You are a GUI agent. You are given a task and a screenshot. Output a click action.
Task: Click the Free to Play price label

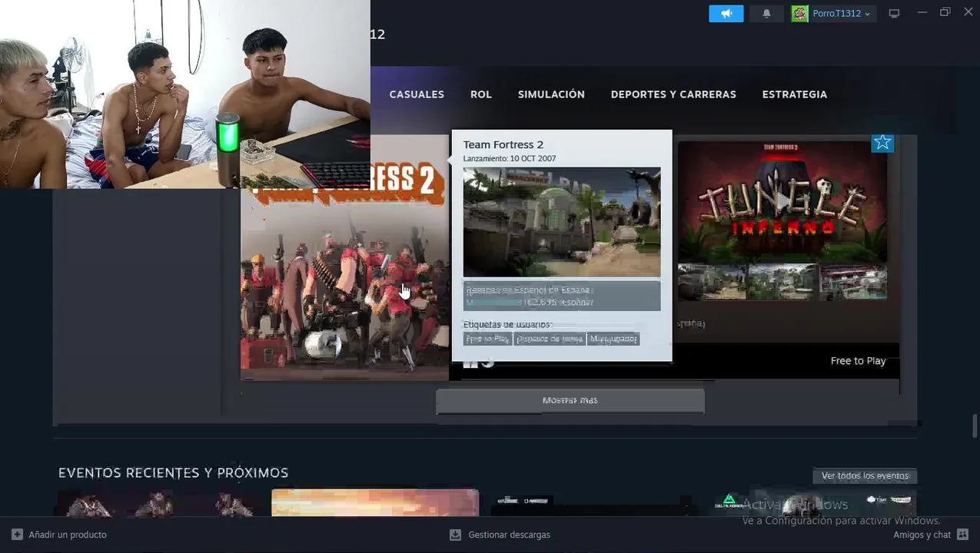(x=859, y=361)
